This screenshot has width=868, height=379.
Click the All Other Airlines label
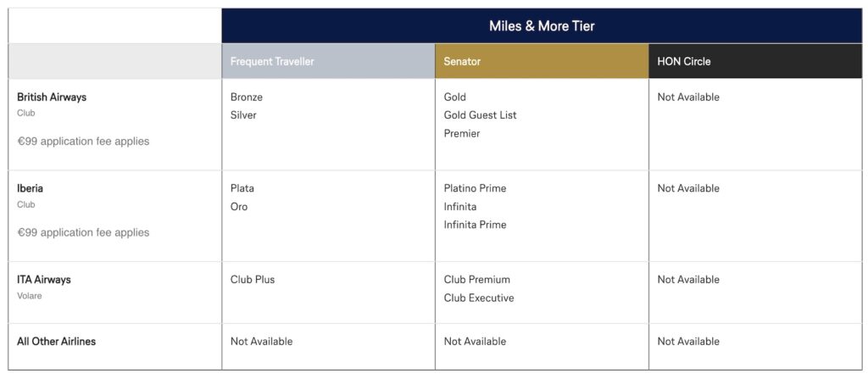(x=56, y=342)
